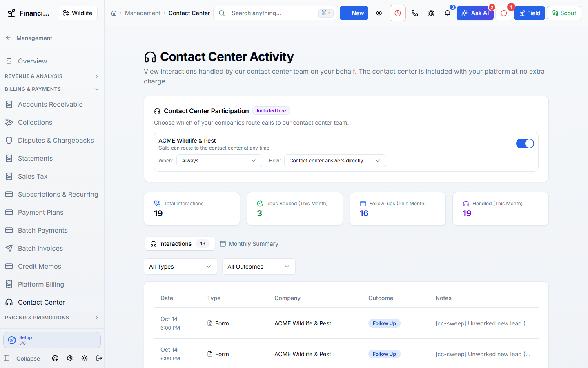
Task: Open the Wildlife company switcher
Action: point(78,13)
